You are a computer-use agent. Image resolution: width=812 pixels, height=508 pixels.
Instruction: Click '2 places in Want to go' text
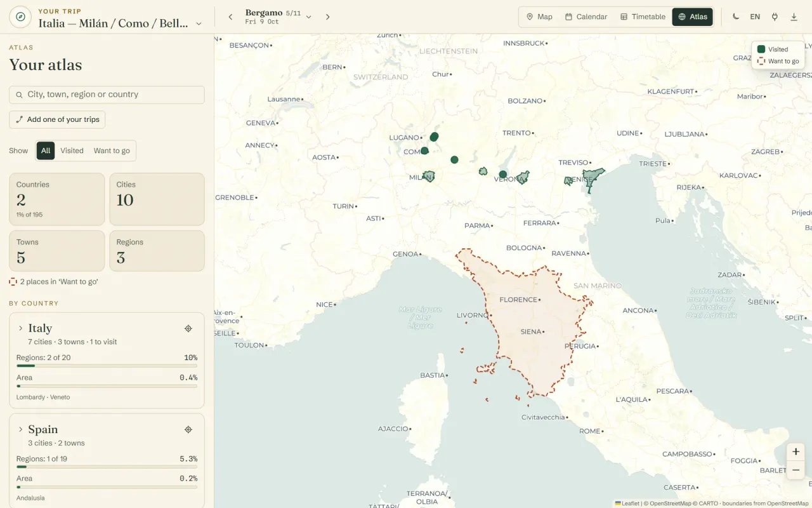(x=59, y=281)
